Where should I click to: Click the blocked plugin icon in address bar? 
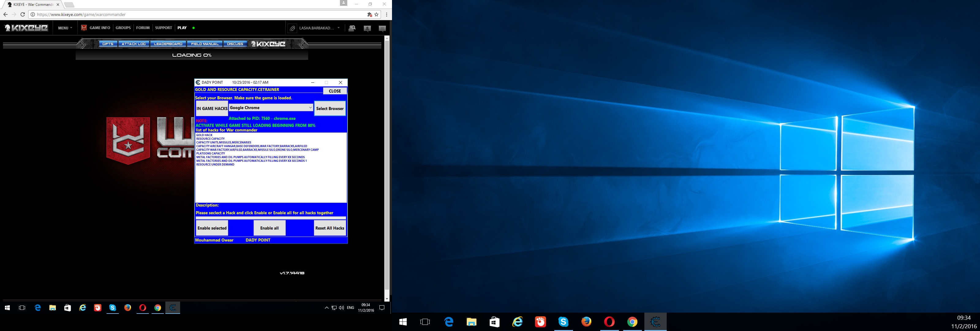tap(369, 14)
